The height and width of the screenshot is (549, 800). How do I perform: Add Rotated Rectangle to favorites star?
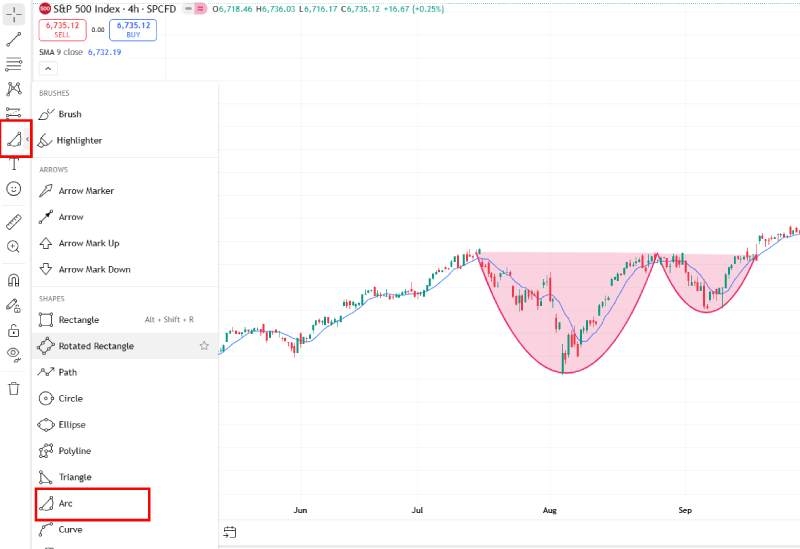204,346
